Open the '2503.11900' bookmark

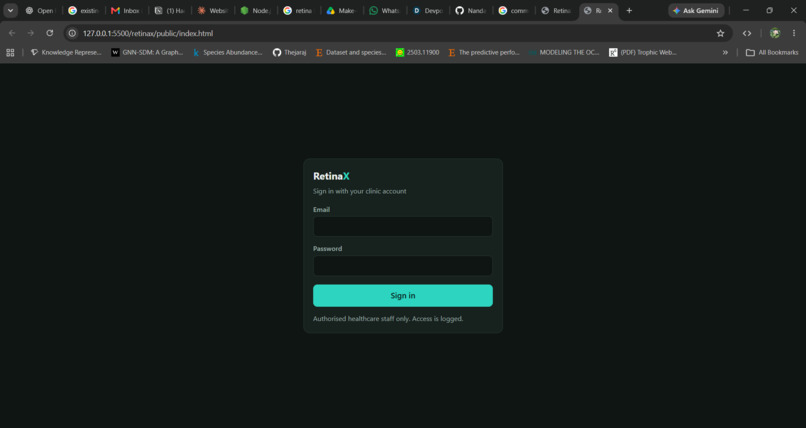pos(417,52)
